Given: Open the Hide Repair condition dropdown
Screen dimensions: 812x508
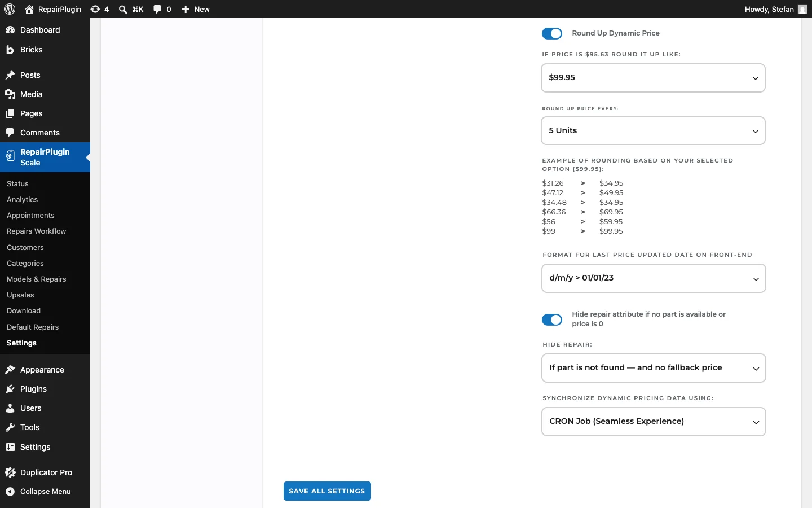Looking at the screenshot, I should 654,368.
